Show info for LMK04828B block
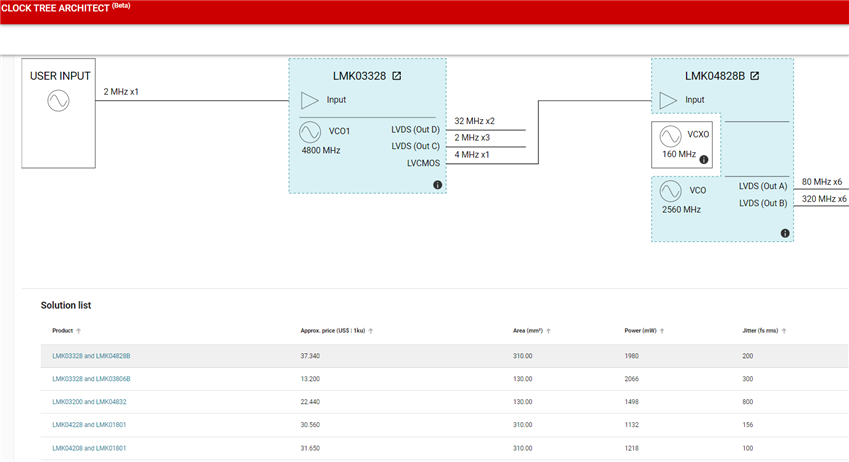Screen dimensions: 849x462 coord(785,233)
